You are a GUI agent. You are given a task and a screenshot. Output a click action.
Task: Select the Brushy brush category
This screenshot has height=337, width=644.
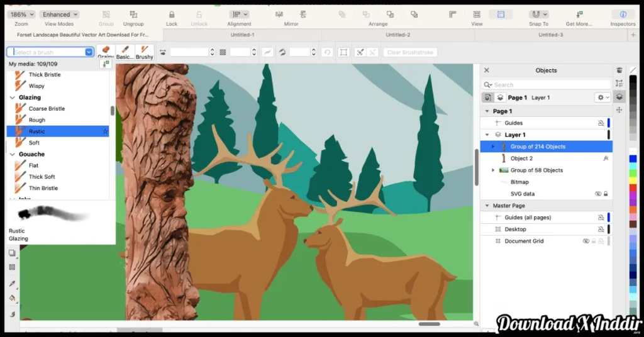pos(144,52)
